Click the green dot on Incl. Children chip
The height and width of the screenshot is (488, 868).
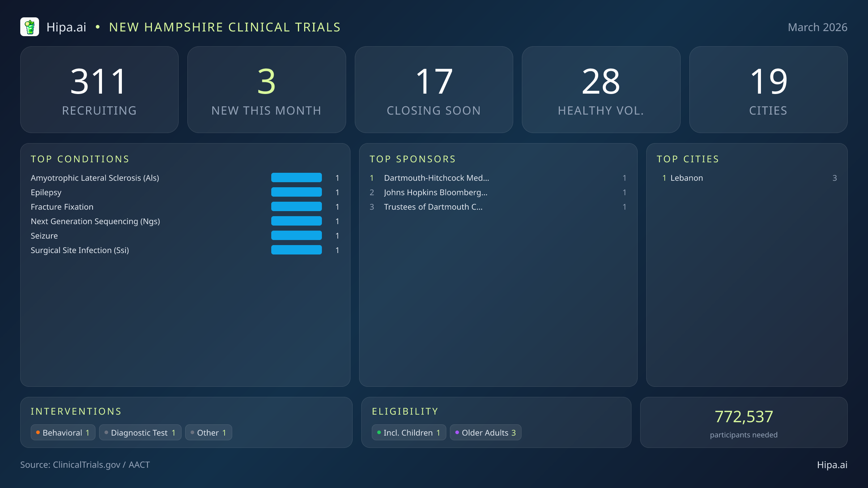click(378, 432)
